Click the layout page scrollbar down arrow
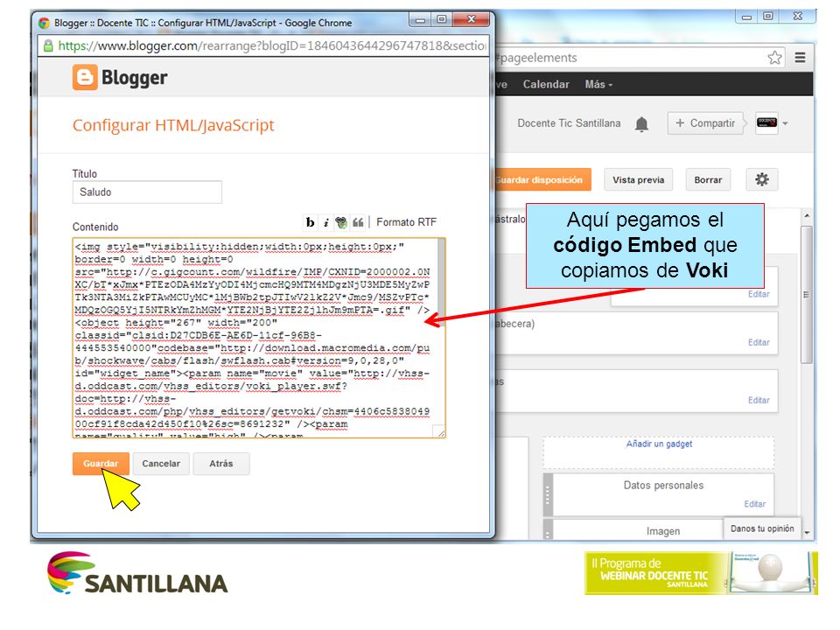This screenshot has width=840, height=630. (x=807, y=533)
